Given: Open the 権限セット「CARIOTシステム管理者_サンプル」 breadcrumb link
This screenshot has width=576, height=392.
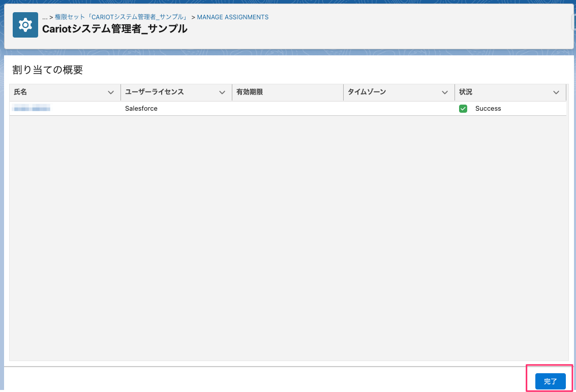Looking at the screenshot, I should 121,17.
